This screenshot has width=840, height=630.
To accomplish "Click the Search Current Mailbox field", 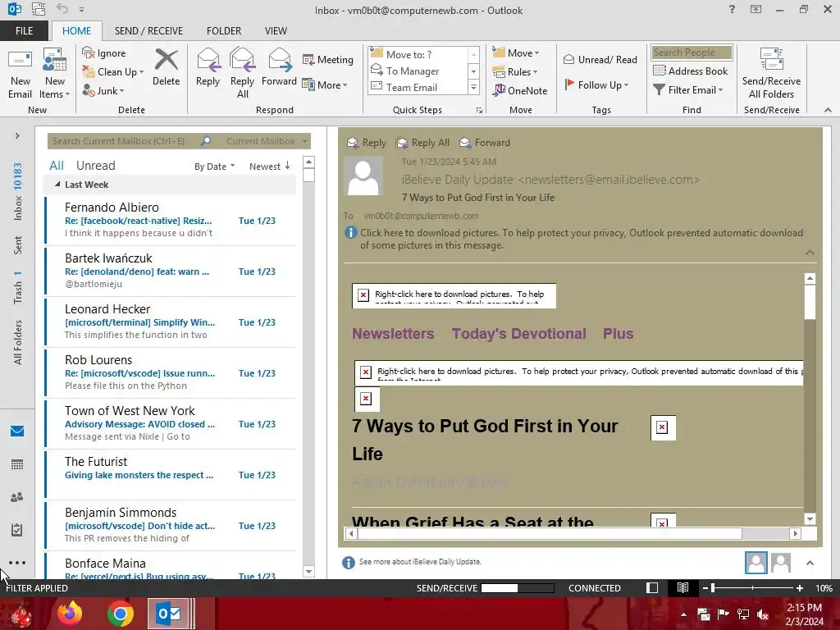I will click(x=123, y=141).
